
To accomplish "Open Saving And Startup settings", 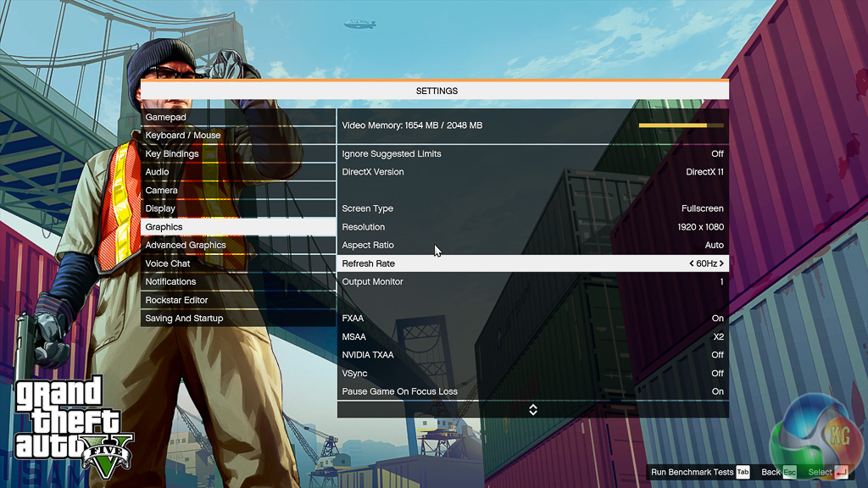I will (238, 319).
